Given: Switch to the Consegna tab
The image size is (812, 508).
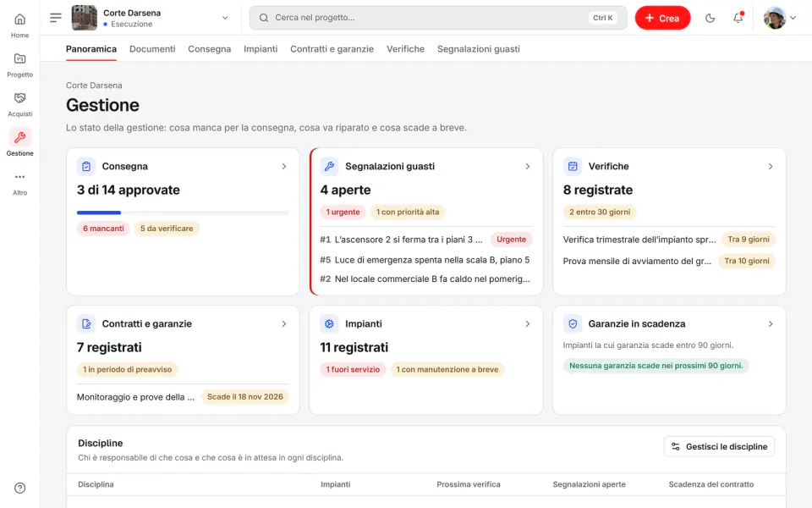Looking at the screenshot, I should tap(209, 49).
